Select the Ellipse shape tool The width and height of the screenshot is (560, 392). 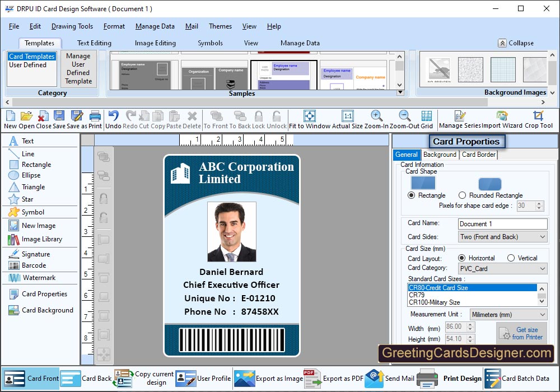(x=25, y=175)
